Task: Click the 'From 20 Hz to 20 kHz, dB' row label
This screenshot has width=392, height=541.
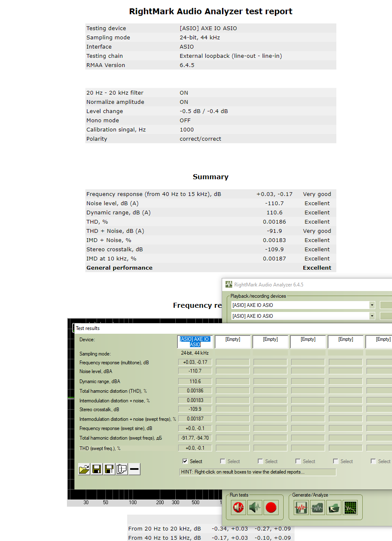Action: point(164,528)
